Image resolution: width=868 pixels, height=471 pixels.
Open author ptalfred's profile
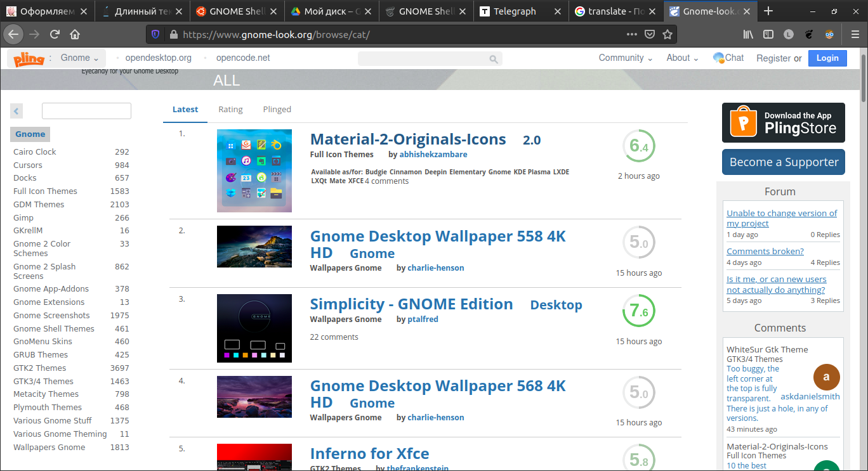click(x=422, y=319)
